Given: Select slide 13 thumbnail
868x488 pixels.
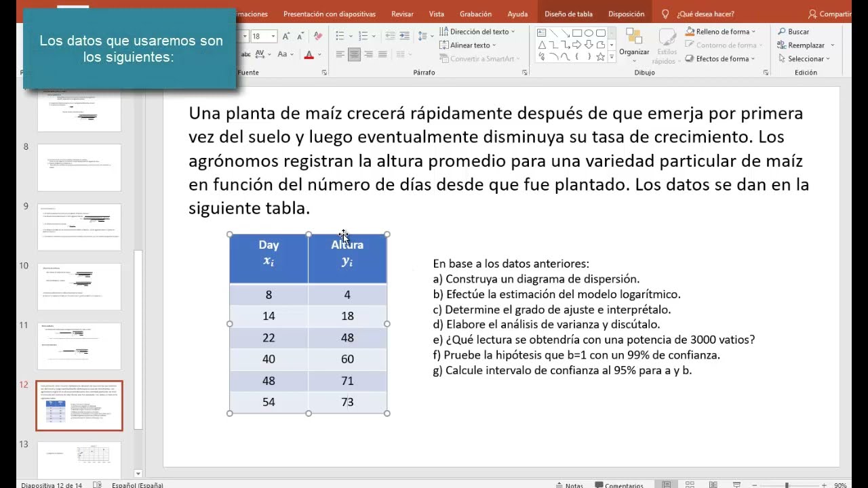Looking at the screenshot, I should click(x=79, y=461).
